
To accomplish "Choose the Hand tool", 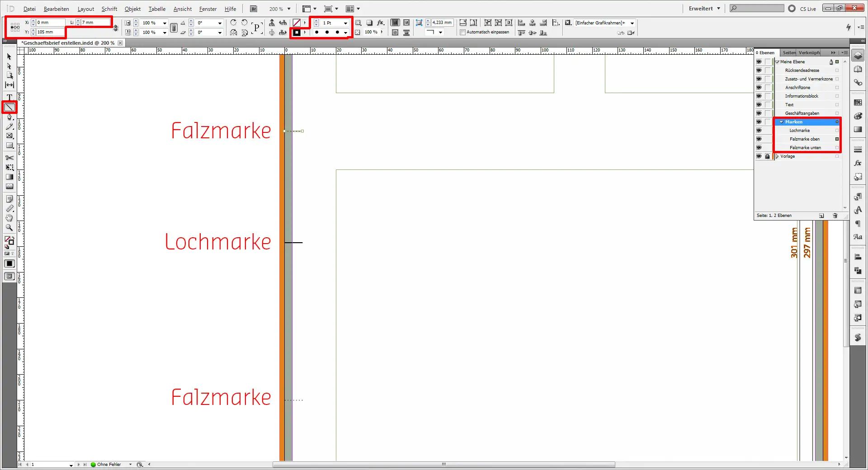I will tap(9, 218).
